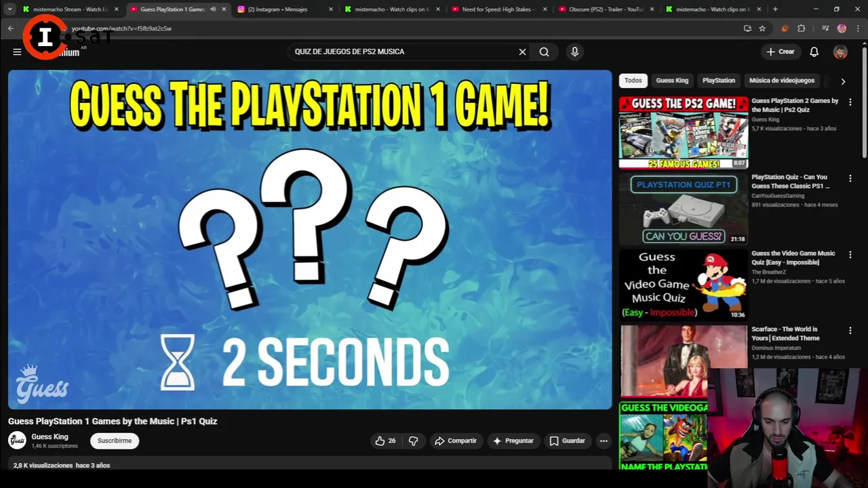This screenshot has width=868, height=488.
Task: Go back with browser back arrow
Action: point(11,28)
